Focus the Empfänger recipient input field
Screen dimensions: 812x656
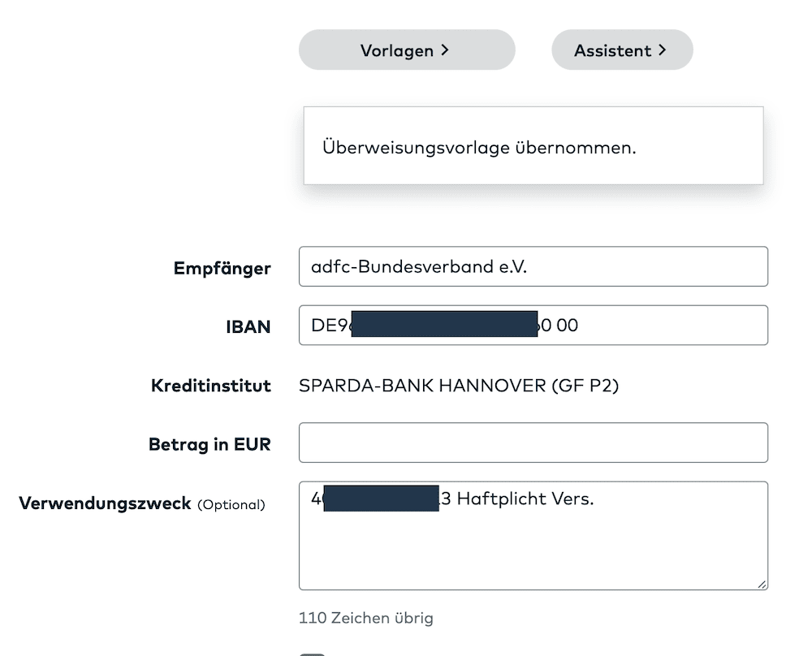(533, 266)
